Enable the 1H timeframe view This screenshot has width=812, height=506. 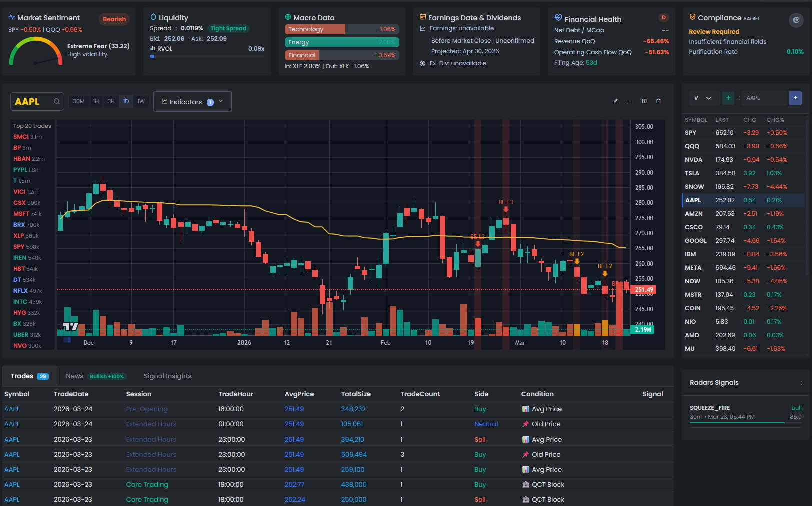tap(96, 101)
